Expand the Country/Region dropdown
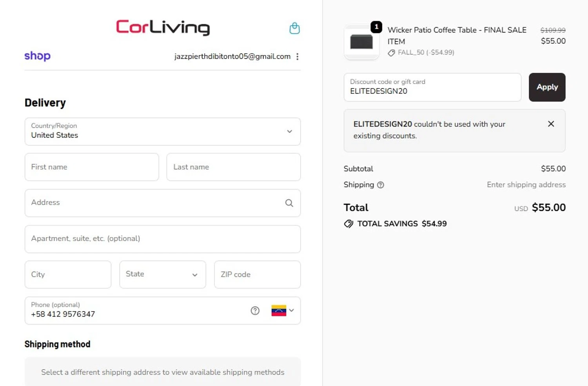 point(163,132)
